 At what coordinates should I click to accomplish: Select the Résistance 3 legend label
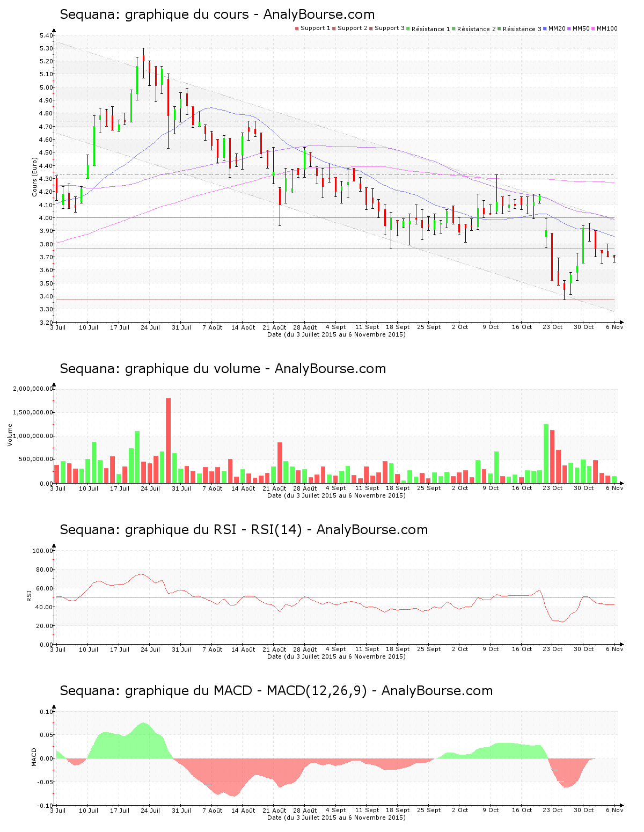click(522, 29)
